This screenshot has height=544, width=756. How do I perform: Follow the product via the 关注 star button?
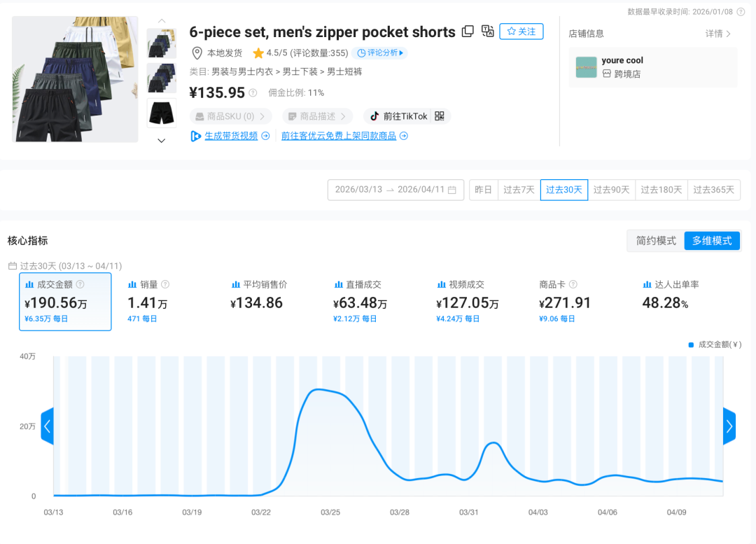pos(521,32)
